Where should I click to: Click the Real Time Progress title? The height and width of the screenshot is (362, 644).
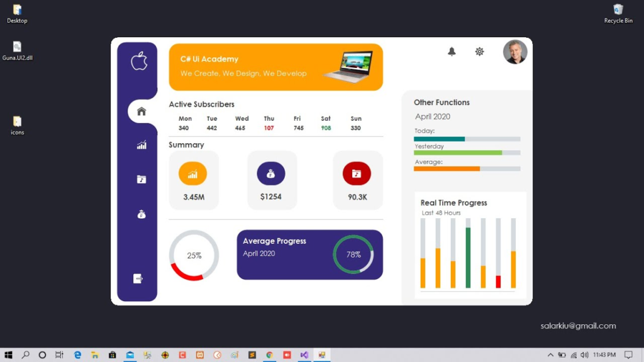click(454, 203)
